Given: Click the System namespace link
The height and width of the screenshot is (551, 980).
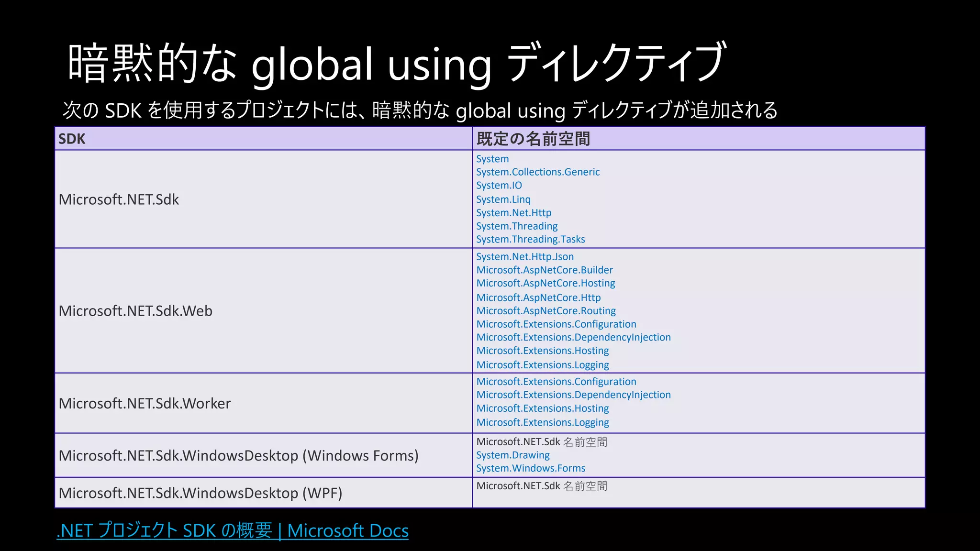Looking at the screenshot, I should tap(492, 159).
